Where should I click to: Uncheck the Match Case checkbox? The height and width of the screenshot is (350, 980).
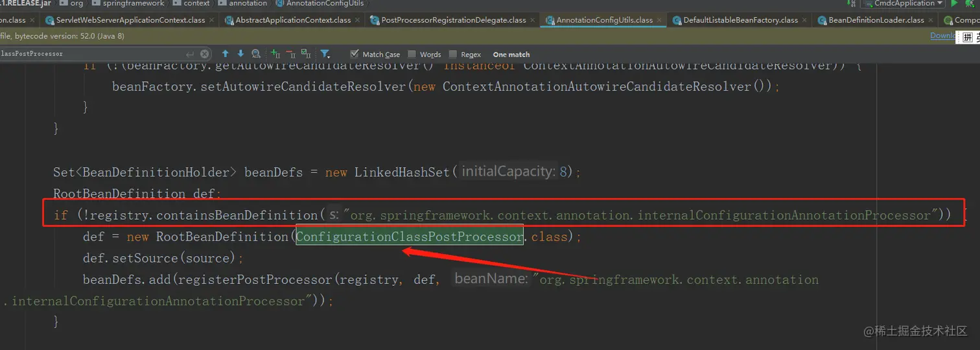coord(355,54)
